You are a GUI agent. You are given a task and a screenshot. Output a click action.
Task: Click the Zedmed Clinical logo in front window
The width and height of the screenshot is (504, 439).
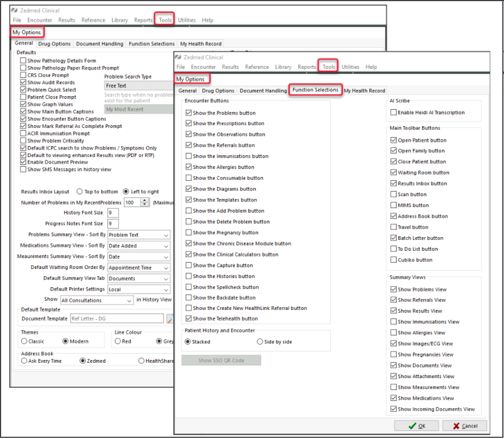pyautogui.click(x=178, y=57)
